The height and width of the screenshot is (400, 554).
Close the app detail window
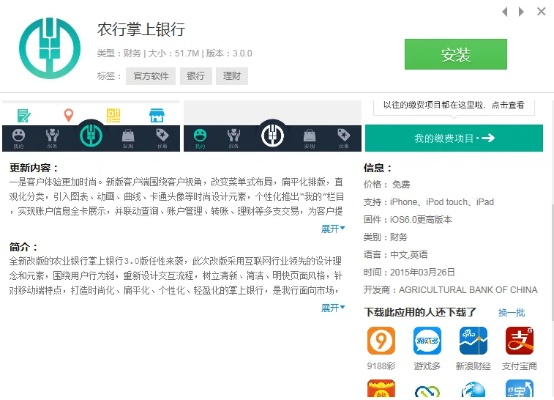[541, 12]
